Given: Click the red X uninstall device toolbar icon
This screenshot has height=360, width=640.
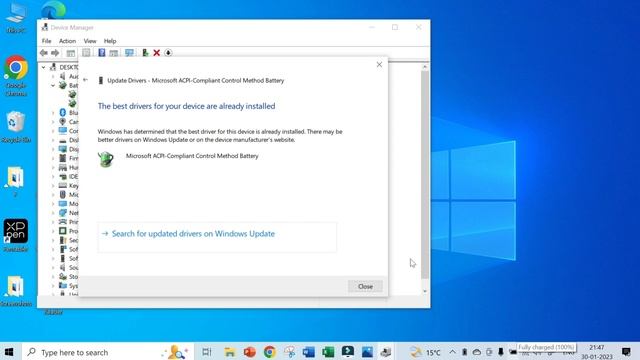Looking at the screenshot, I should point(156,53).
